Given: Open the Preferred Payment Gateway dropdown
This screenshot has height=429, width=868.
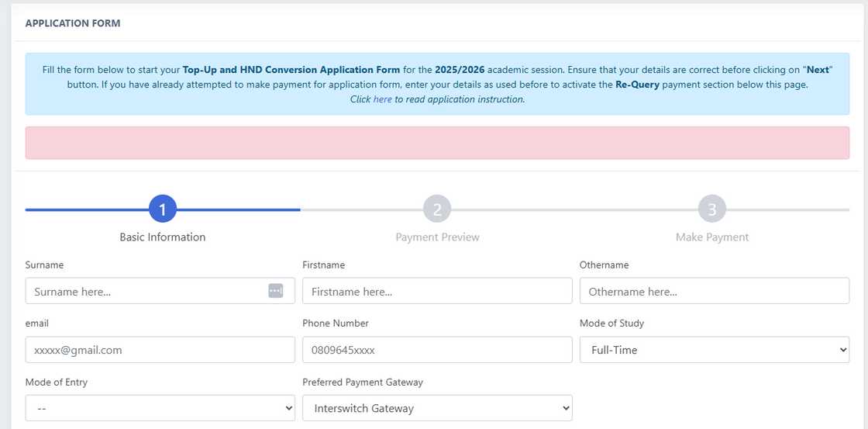Looking at the screenshot, I should coord(437,408).
